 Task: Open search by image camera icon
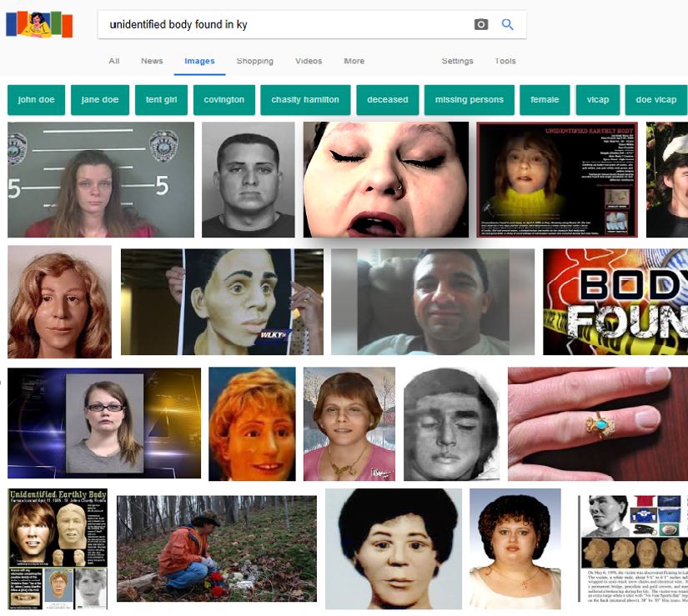481,24
